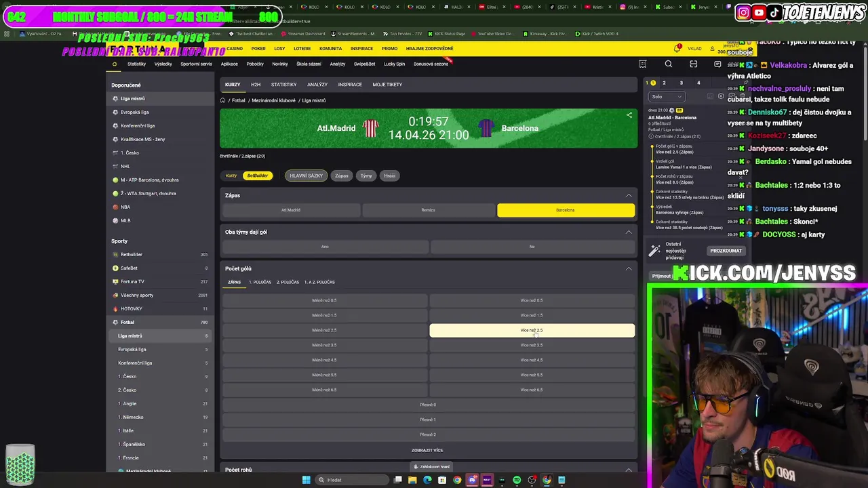
Task: Select the 1. POLOČAS goals tab
Action: coord(260,282)
